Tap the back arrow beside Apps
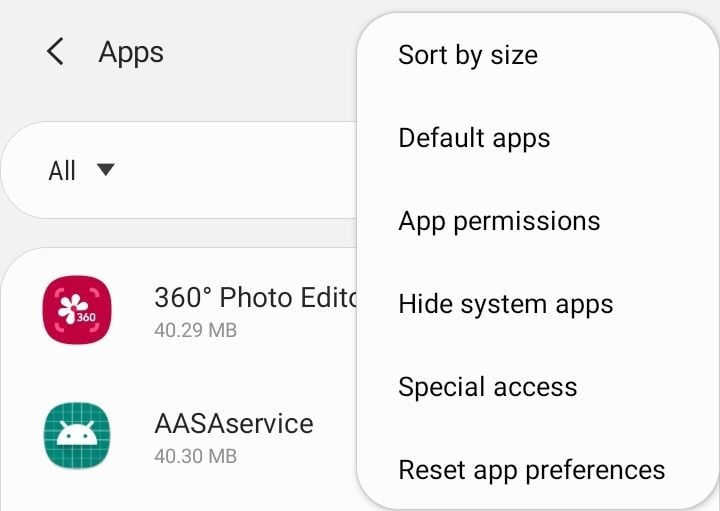 point(55,51)
